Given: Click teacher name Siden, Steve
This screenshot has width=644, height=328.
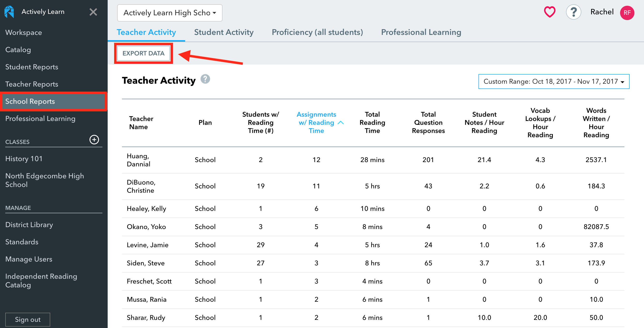Looking at the screenshot, I should coord(145,263).
